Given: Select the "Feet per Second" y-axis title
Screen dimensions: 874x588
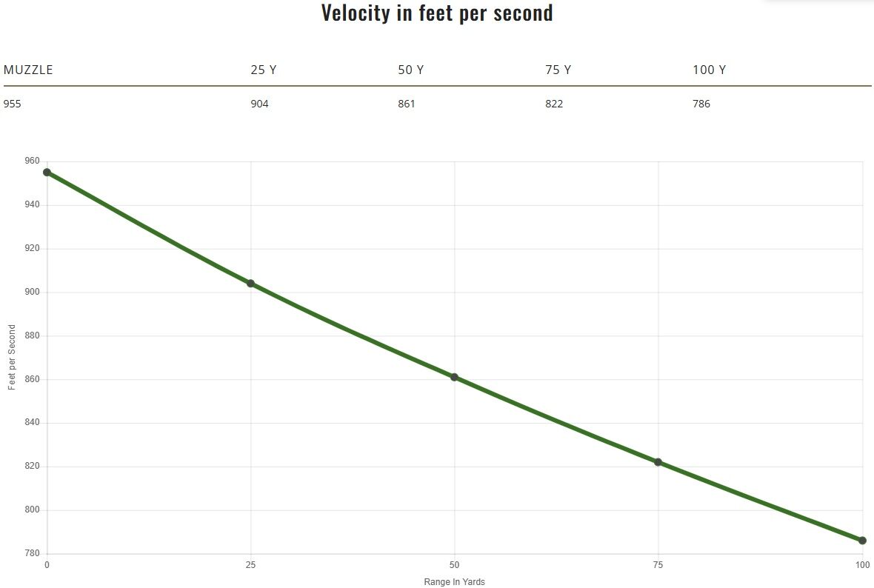Looking at the screenshot, I should click(12, 358).
